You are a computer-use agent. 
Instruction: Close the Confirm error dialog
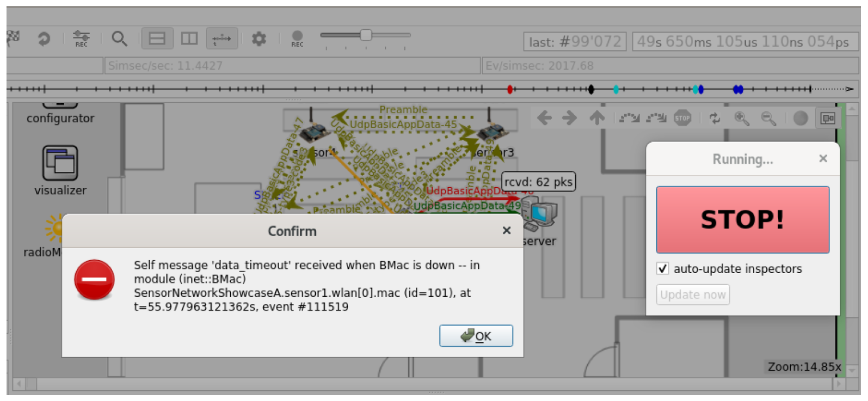pyautogui.click(x=506, y=231)
